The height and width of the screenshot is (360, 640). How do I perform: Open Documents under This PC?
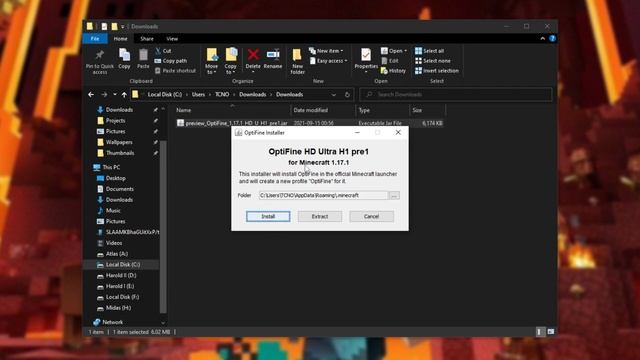tap(120, 189)
